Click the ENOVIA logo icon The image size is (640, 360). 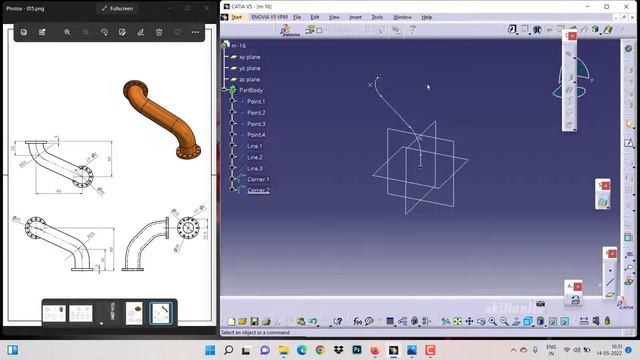(x=289, y=30)
